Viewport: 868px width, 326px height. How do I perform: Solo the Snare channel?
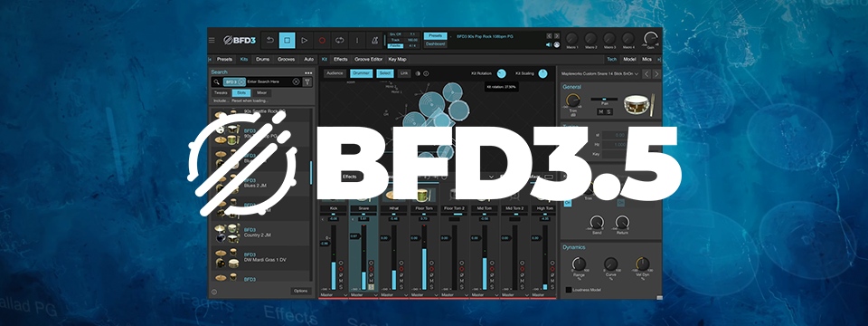pos(371,287)
